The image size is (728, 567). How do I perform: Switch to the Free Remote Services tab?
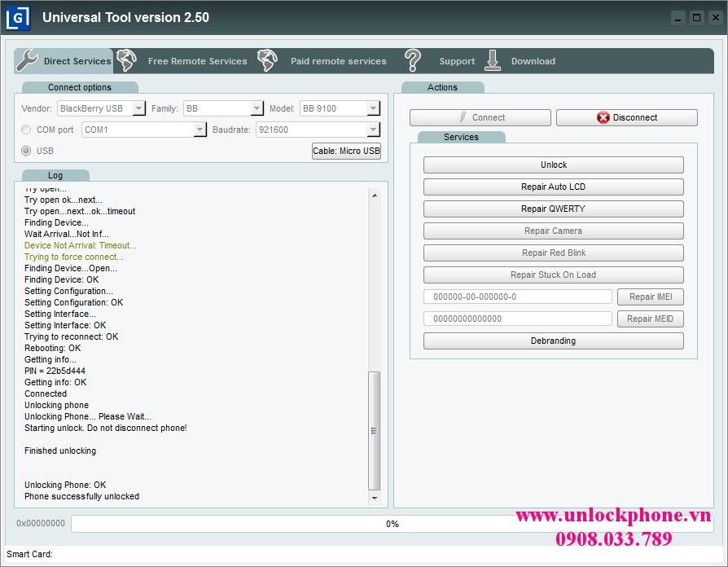click(197, 61)
